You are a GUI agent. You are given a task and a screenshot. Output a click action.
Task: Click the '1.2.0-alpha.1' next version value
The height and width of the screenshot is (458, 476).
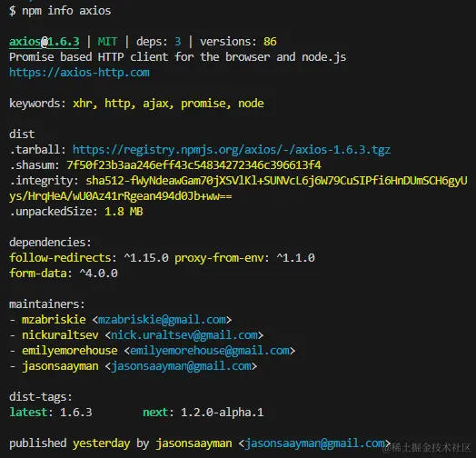(x=223, y=413)
